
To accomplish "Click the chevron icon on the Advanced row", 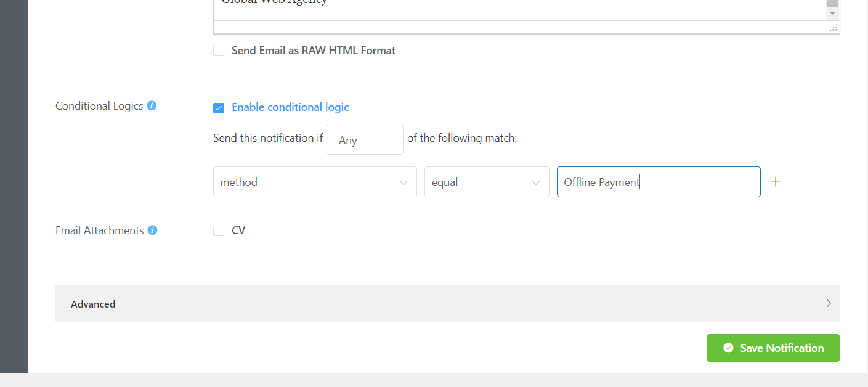I will (x=829, y=303).
